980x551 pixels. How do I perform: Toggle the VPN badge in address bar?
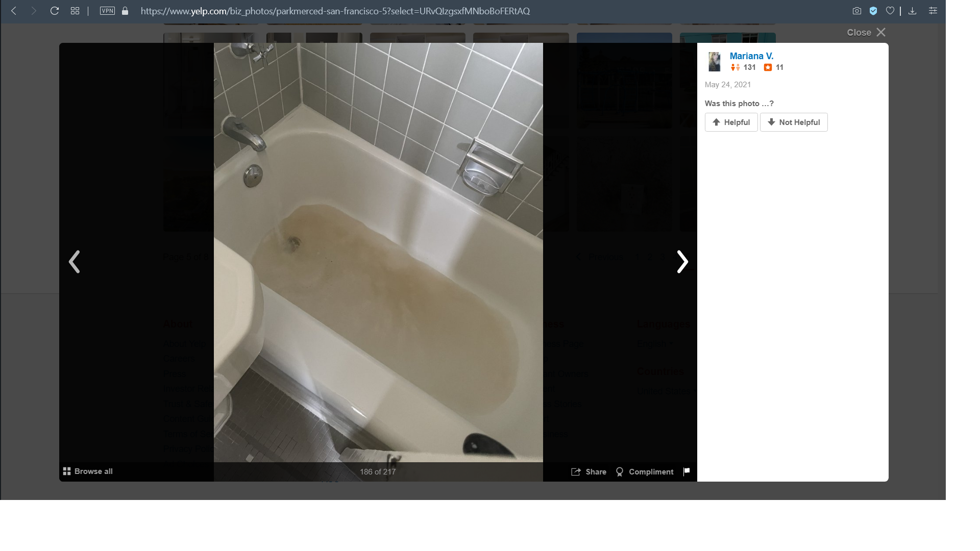(107, 11)
